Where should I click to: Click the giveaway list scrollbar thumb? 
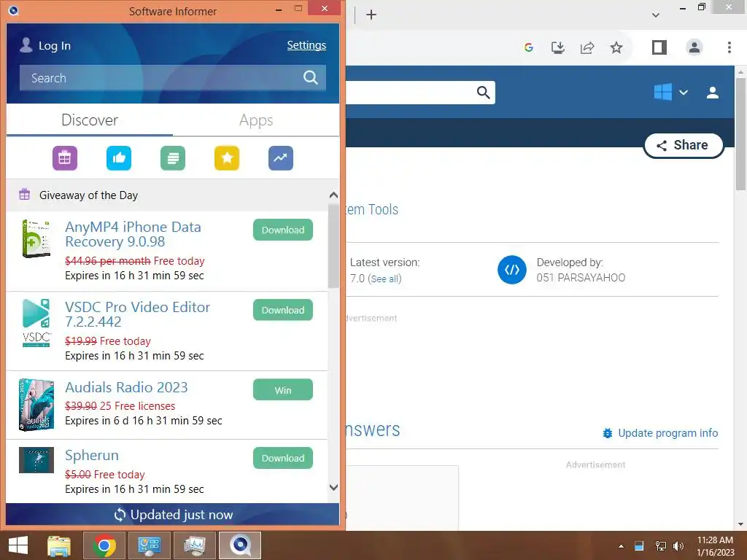pos(333,246)
